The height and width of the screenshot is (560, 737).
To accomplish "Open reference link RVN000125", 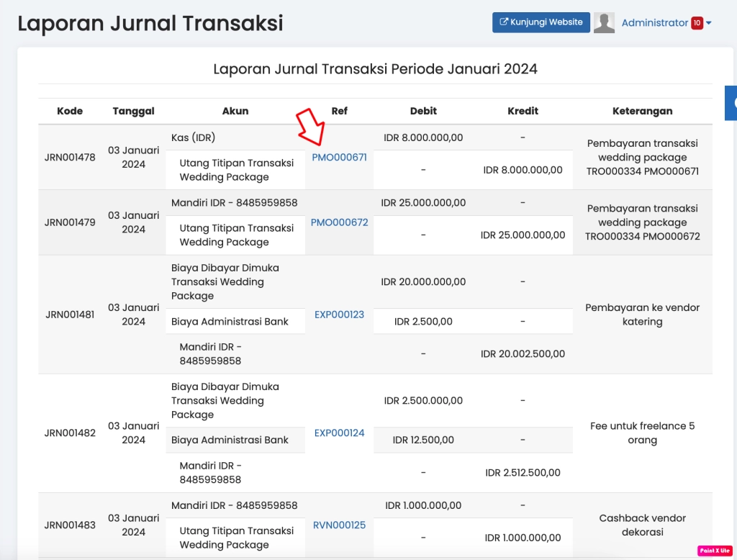I will pyautogui.click(x=339, y=525).
